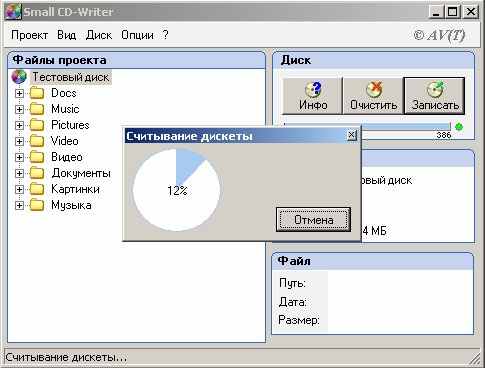Image resolution: width=485 pixels, height=368 pixels.
Task: Click the green disc status indicator
Action: 459,127
